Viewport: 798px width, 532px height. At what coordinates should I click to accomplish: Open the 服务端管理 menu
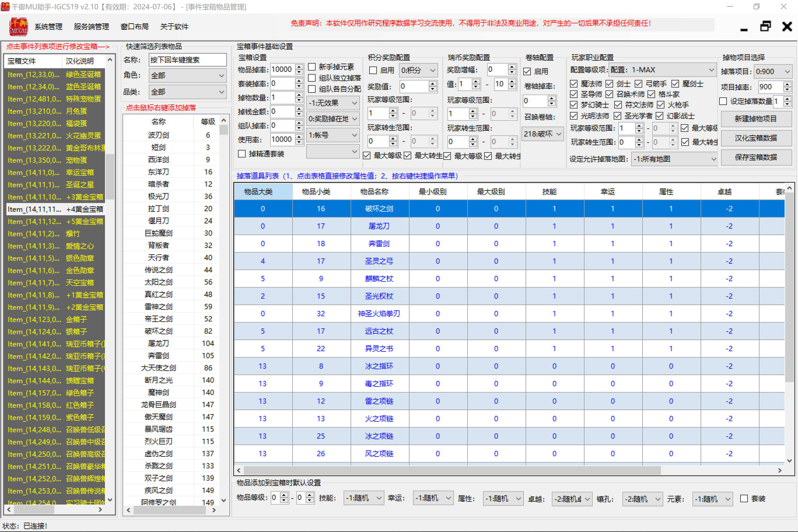[91, 27]
